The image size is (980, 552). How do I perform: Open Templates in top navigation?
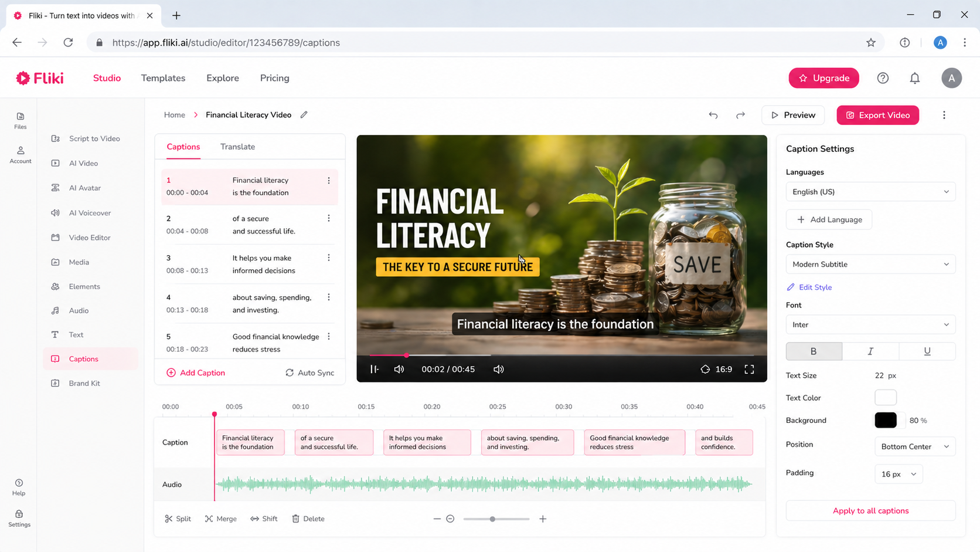pos(163,78)
